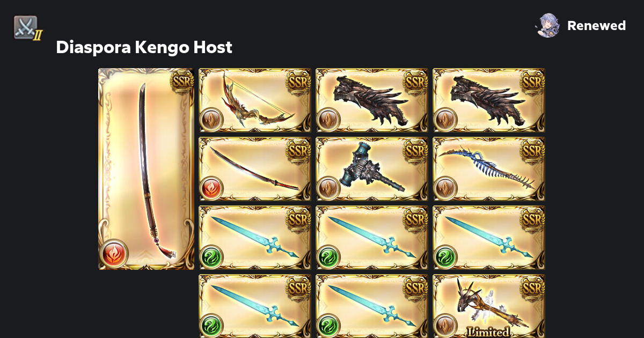This screenshot has height=338, width=644.
Task: Click the second spiked claw gauntlet weapon
Action: coord(489,100)
